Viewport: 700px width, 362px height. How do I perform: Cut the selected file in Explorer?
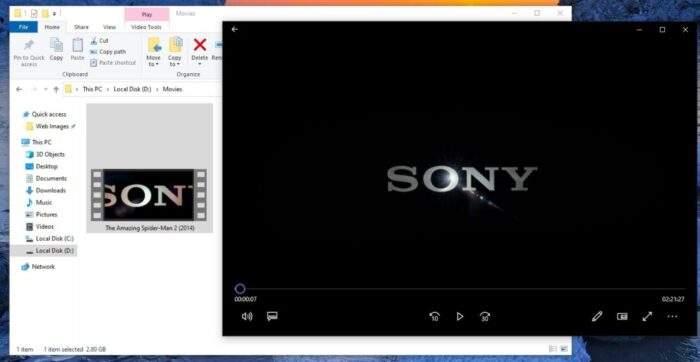(99, 41)
